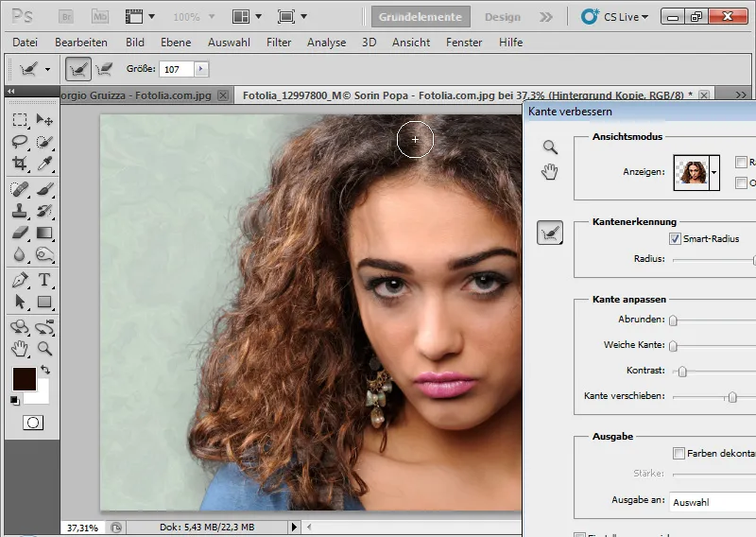Select the Hand tool in toolbox
Screen dimensions: 756x537
pyautogui.click(x=19, y=348)
